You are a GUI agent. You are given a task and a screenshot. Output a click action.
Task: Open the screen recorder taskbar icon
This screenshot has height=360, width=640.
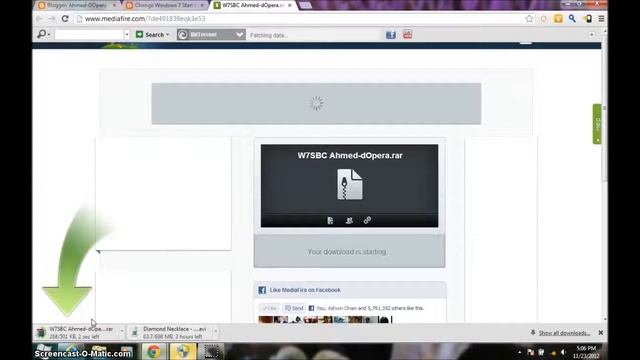coord(211,351)
